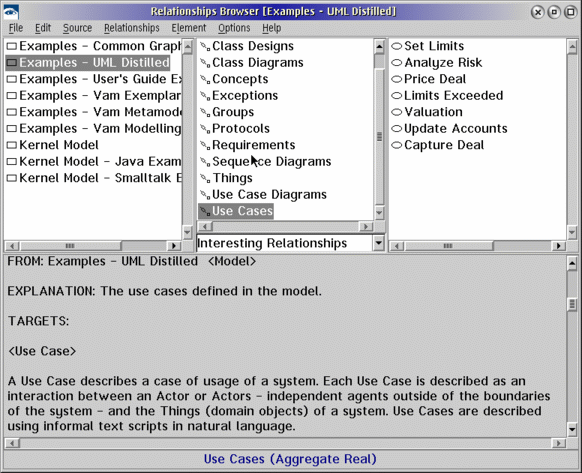This screenshot has width=582, height=473.
Task: Click the relationship icon beside Groups
Action: (x=205, y=112)
